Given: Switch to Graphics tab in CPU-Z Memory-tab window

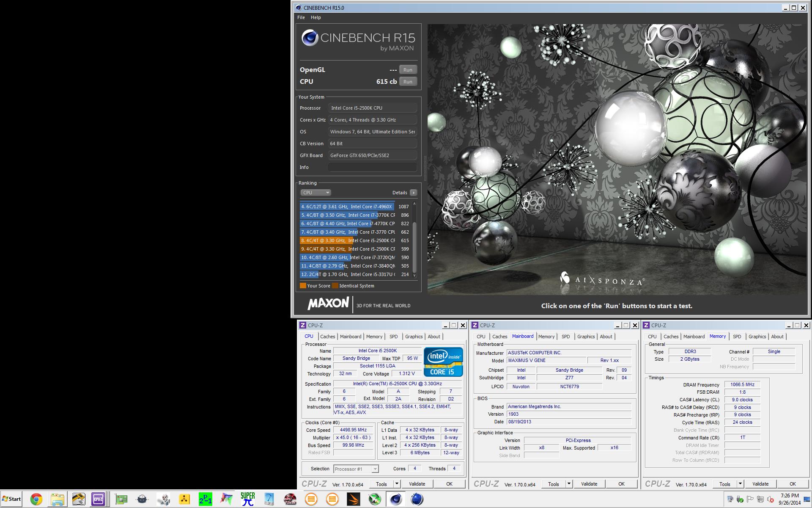Looking at the screenshot, I should coord(757,337).
